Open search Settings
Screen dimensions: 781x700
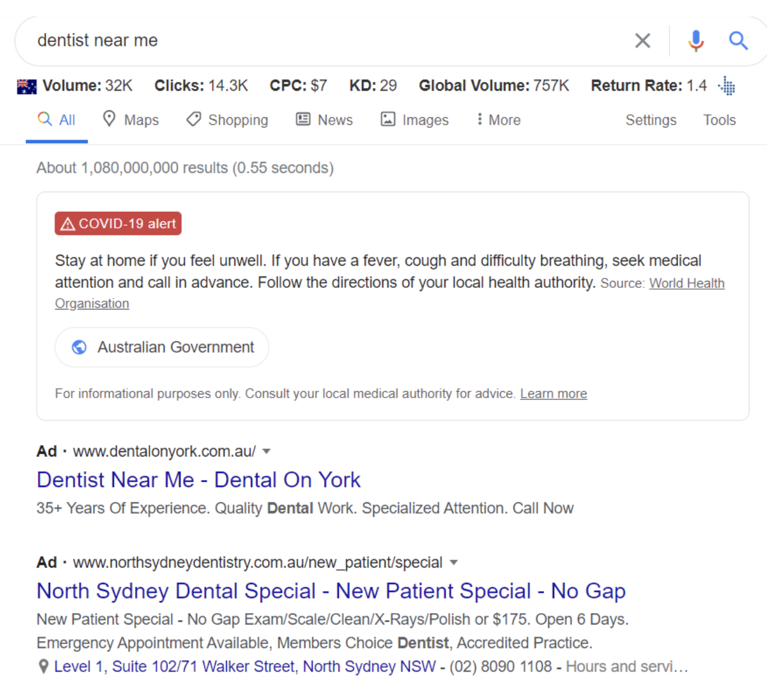tap(650, 120)
